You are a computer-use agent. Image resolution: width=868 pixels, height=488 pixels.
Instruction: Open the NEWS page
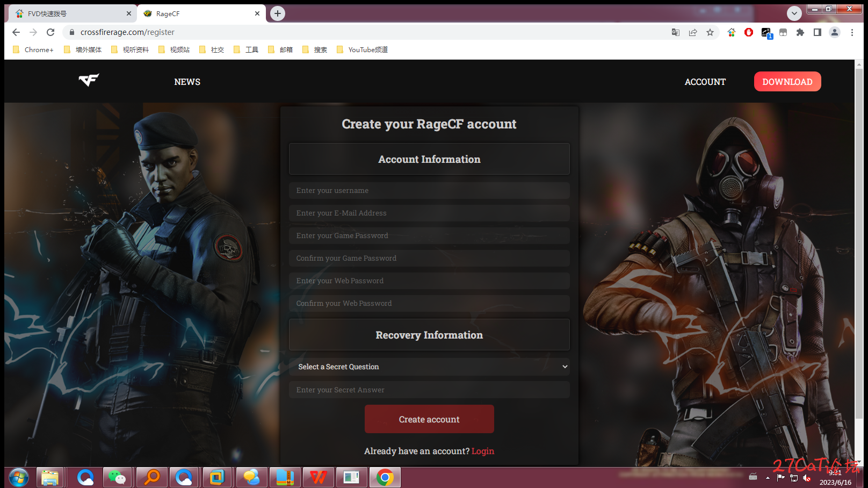point(187,82)
